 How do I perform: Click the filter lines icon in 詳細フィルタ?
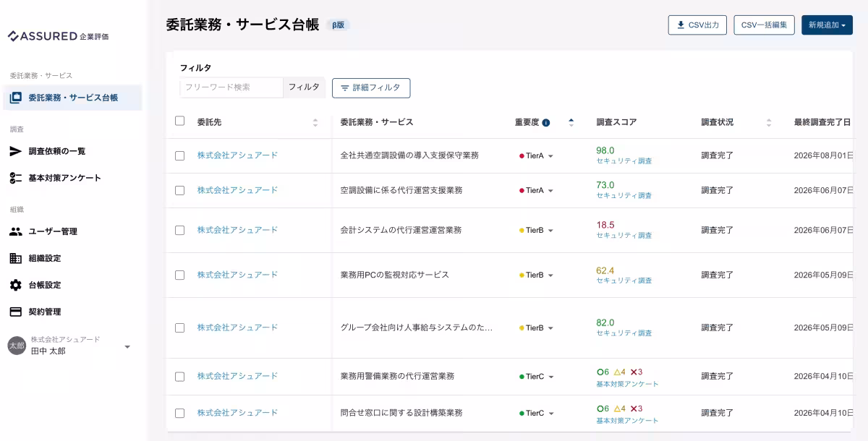pos(344,88)
